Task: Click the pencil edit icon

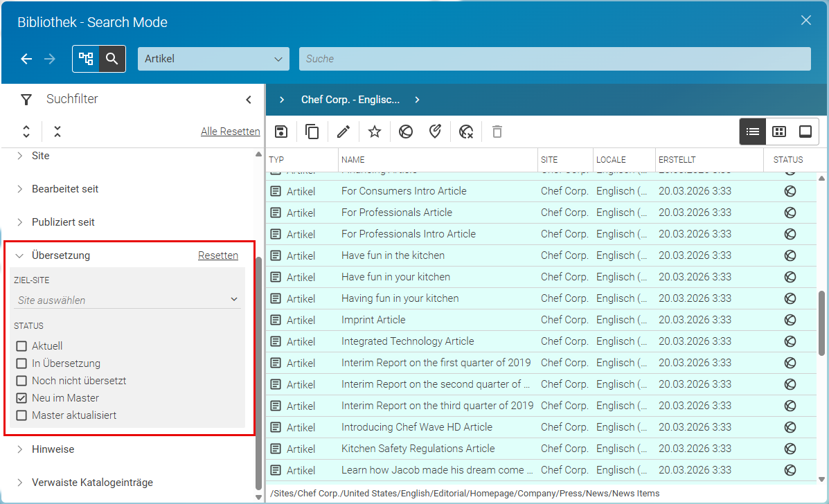Action: pos(344,132)
